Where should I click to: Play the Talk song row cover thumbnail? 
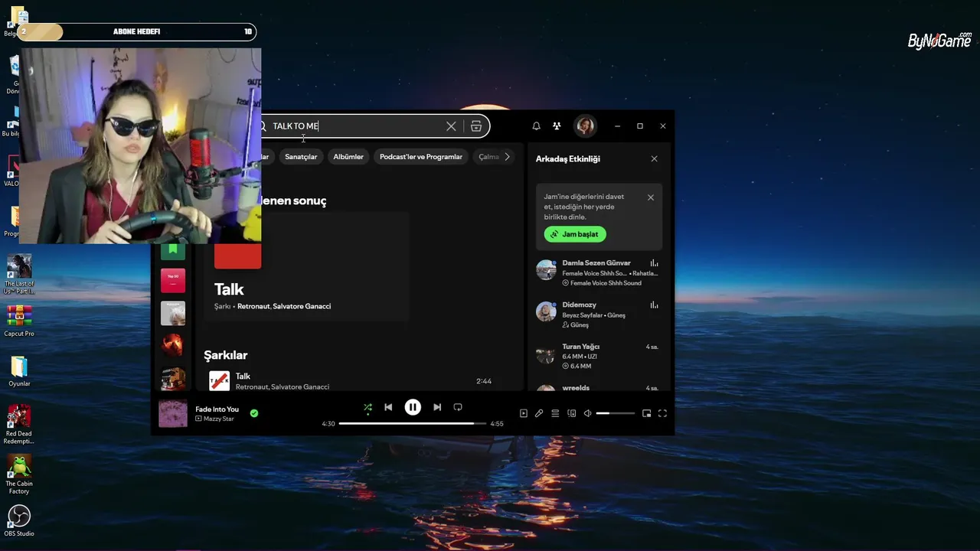pyautogui.click(x=220, y=380)
